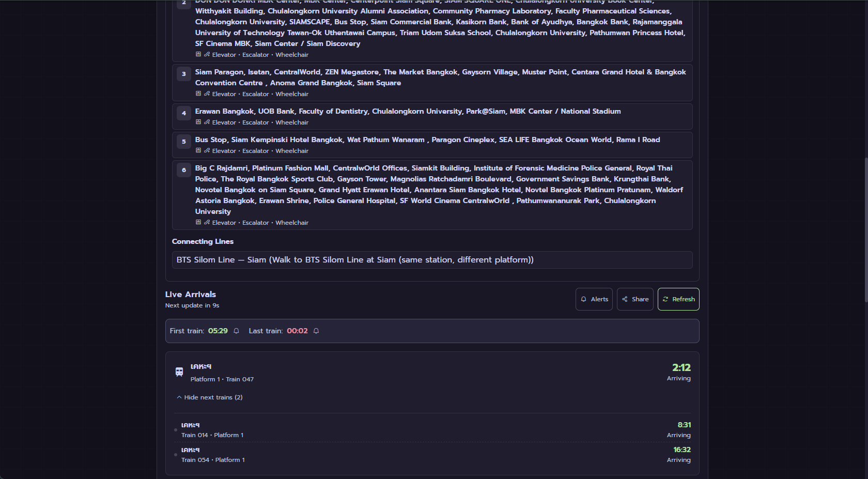
Task: Click elevator icon under exit 4
Action: (198, 122)
